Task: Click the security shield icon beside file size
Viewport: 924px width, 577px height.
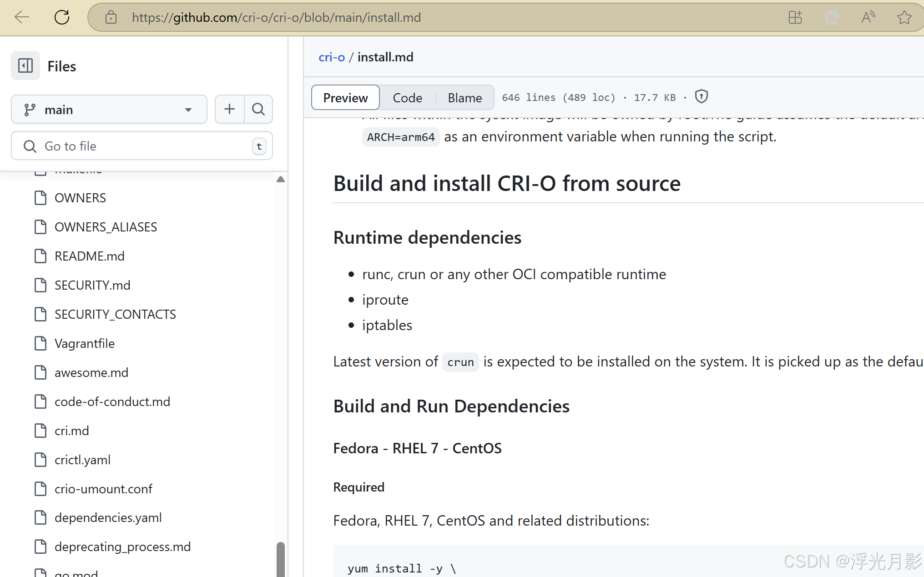Action: (701, 97)
